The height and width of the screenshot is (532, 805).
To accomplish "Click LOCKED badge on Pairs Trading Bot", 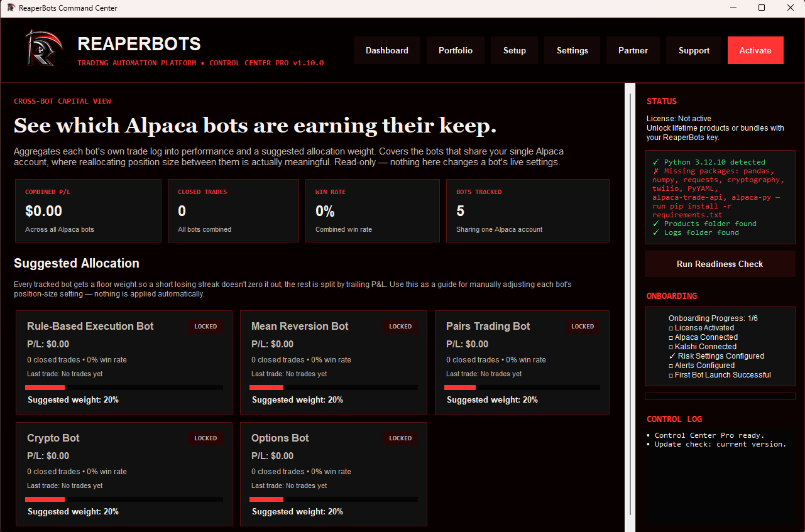I will 583,327.
